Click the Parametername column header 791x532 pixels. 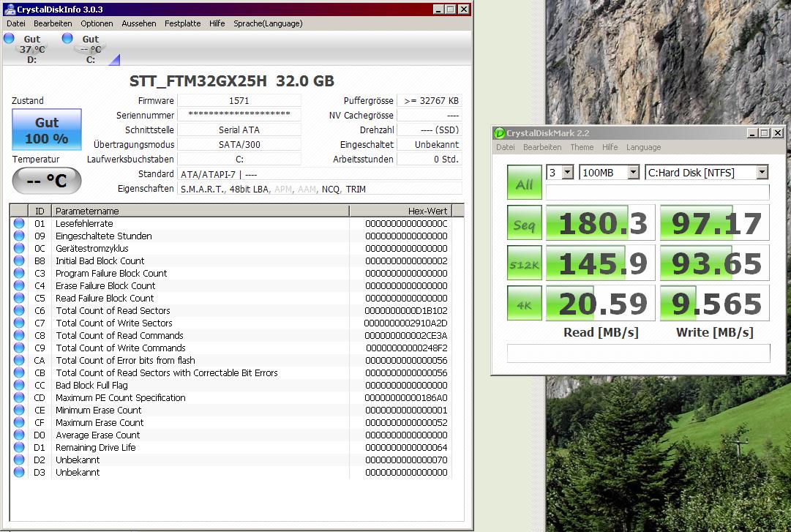[200, 211]
